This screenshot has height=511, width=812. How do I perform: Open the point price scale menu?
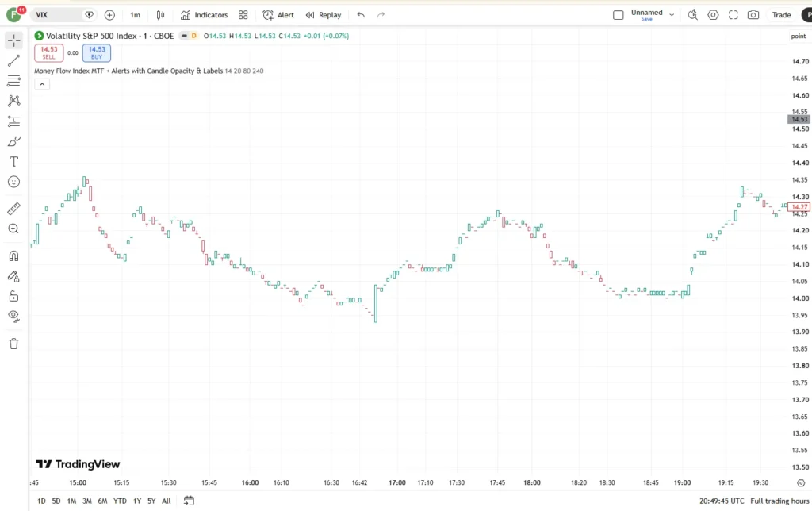tap(798, 36)
